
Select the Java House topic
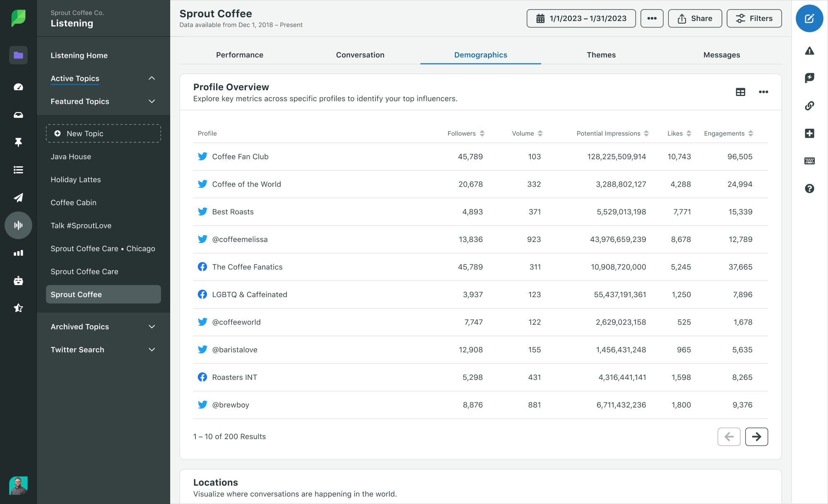tap(70, 156)
